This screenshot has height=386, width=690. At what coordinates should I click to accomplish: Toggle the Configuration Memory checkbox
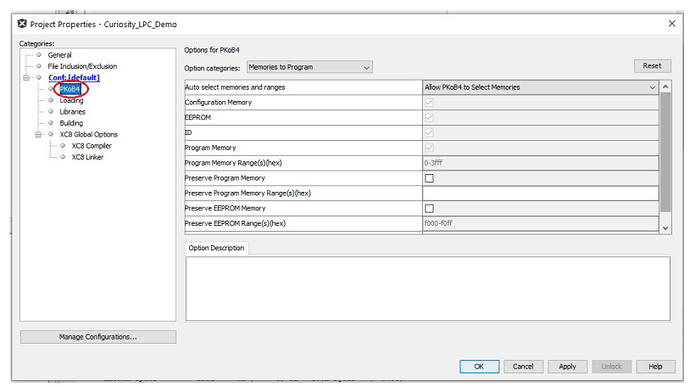429,103
